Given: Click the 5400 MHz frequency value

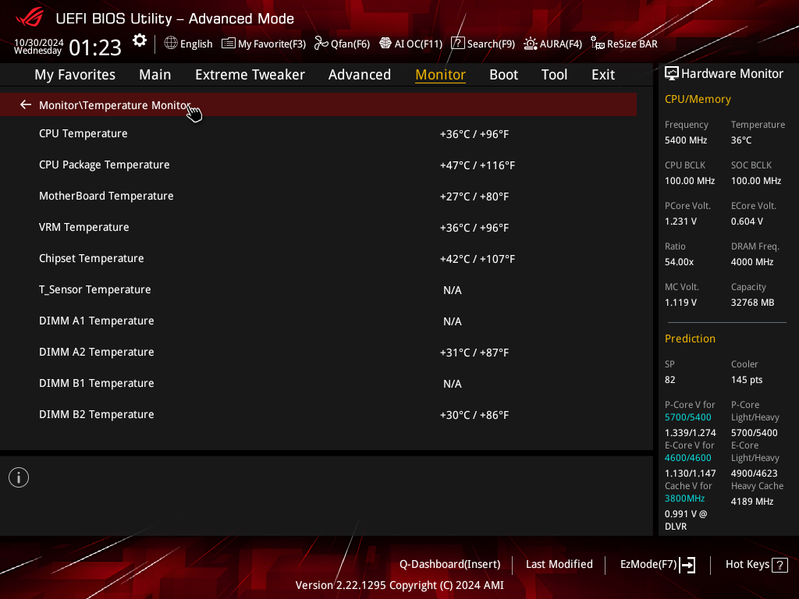Looking at the screenshot, I should (685, 140).
